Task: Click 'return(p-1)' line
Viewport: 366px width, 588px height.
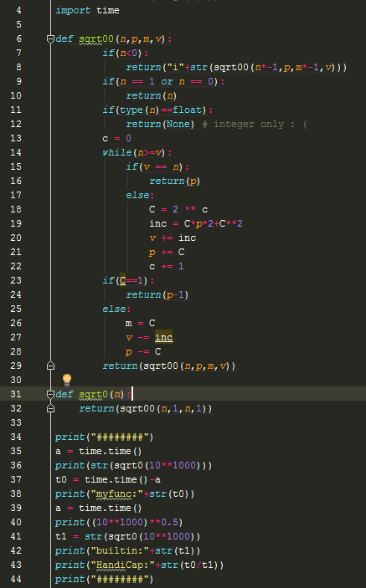Action: 157,294
